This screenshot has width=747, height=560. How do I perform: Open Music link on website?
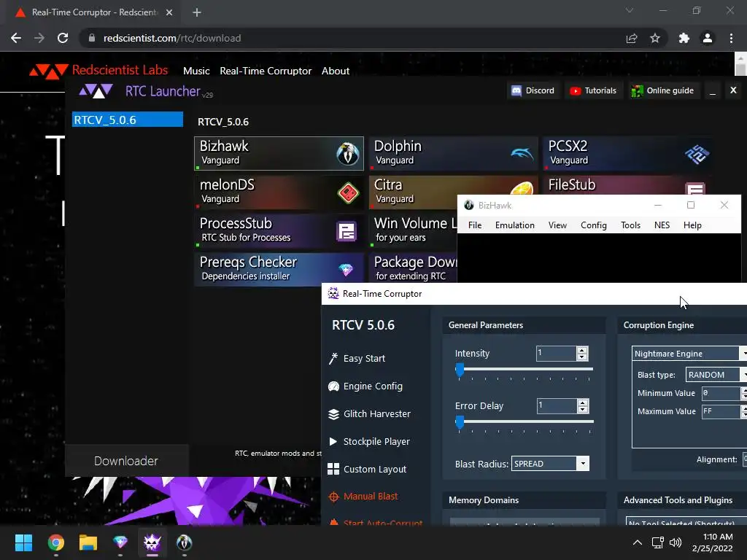(x=196, y=71)
